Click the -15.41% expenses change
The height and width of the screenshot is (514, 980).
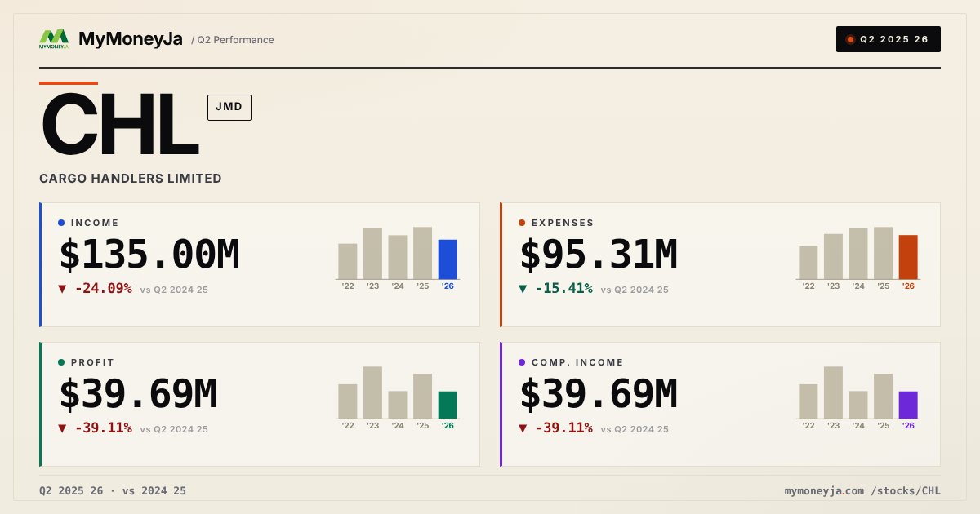563,289
